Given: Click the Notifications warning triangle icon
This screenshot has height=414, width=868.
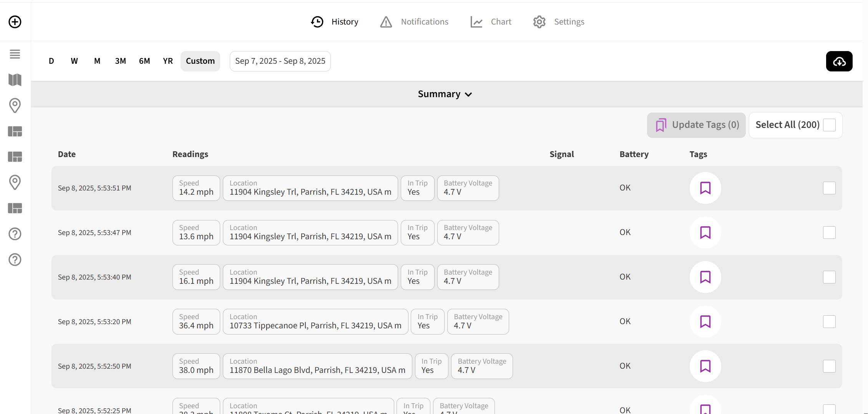Looking at the screenshot, I should [386, 22].
